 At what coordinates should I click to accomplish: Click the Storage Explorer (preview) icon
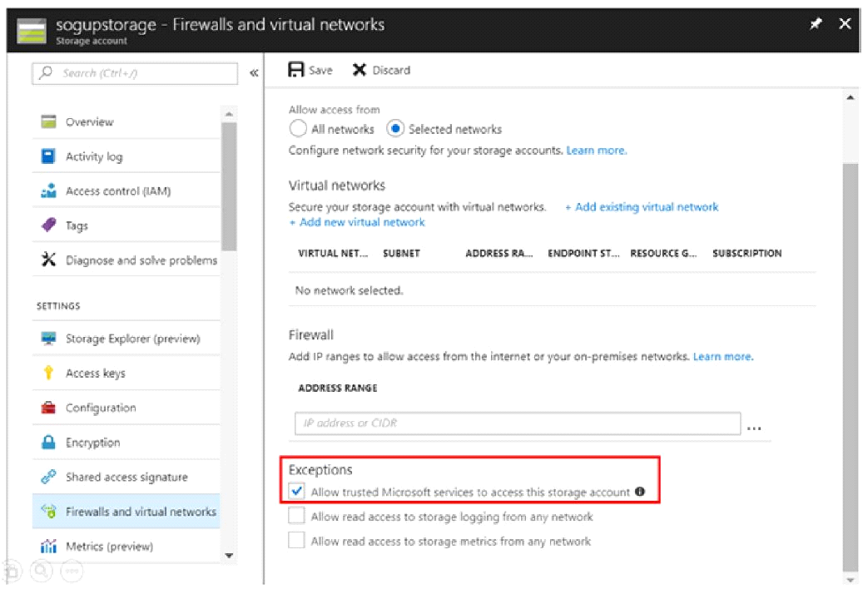(x=49, y=339)
